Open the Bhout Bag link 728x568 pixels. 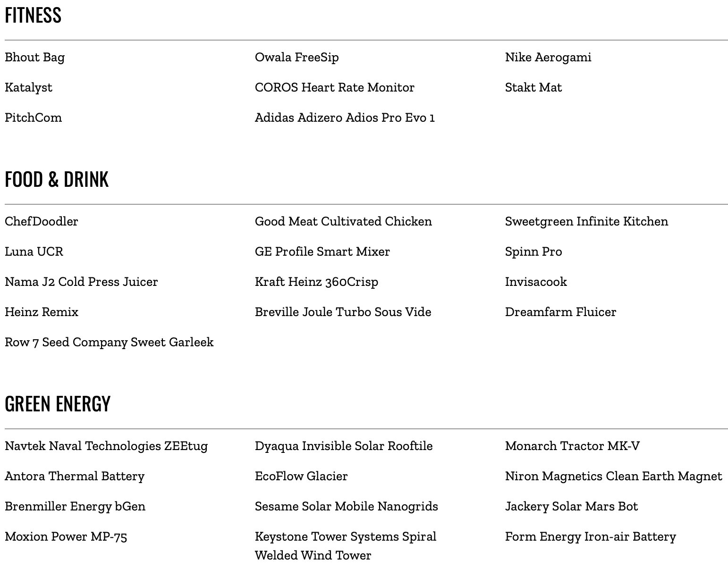(35, 58)
